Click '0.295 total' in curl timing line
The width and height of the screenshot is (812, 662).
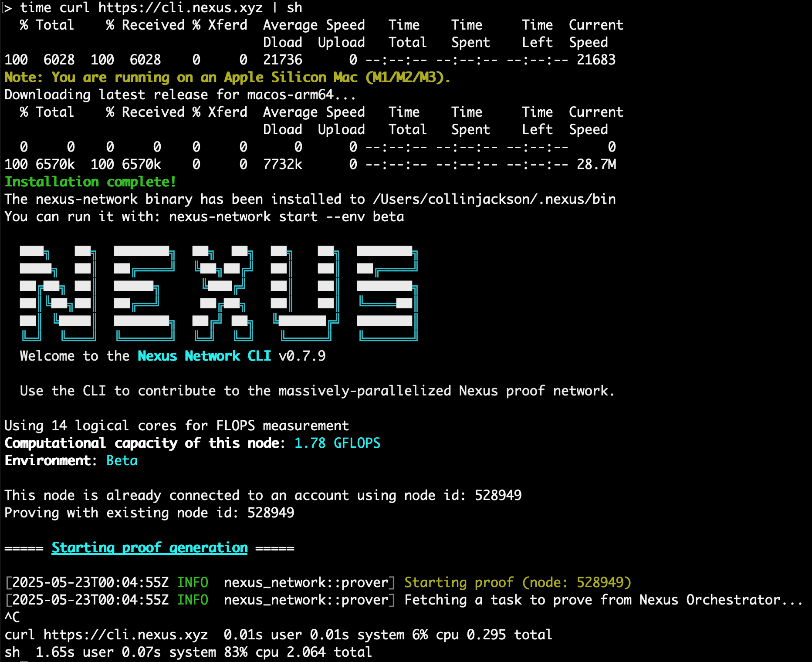509,635
